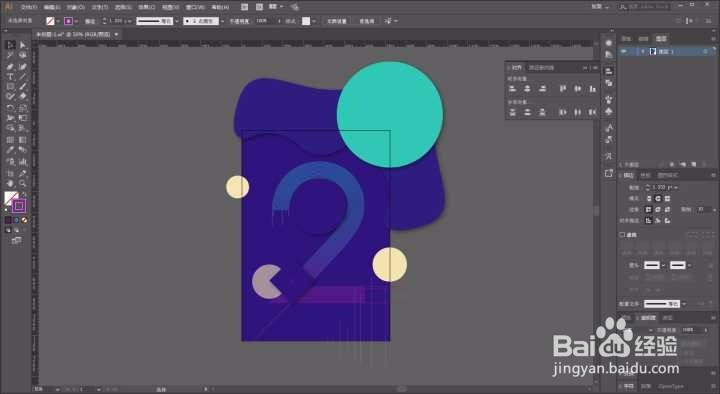Open fill color dropdown in control bar
The height and width of the screenshot is (394, 720).
click(58, 21)
